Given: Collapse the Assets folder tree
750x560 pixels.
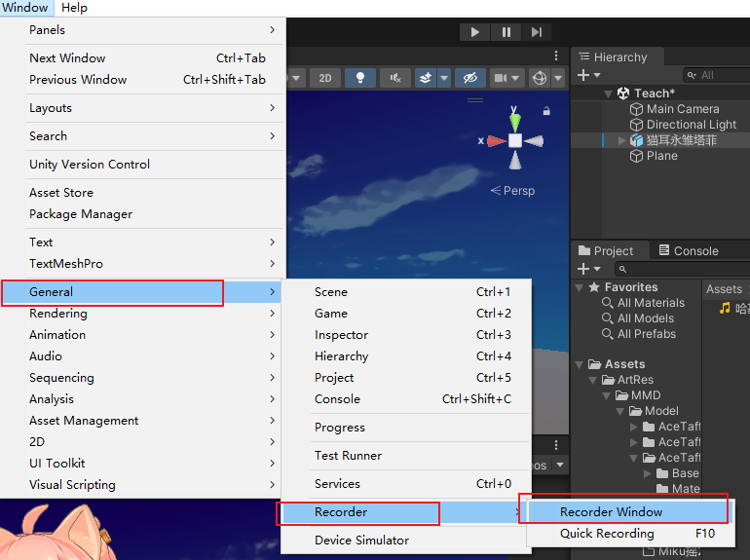Looking at the screenshot, I should click(580, 364).
